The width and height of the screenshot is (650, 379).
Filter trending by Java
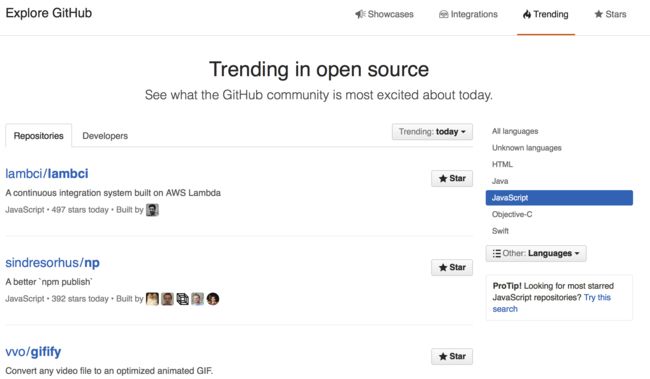tap(500, 181)
